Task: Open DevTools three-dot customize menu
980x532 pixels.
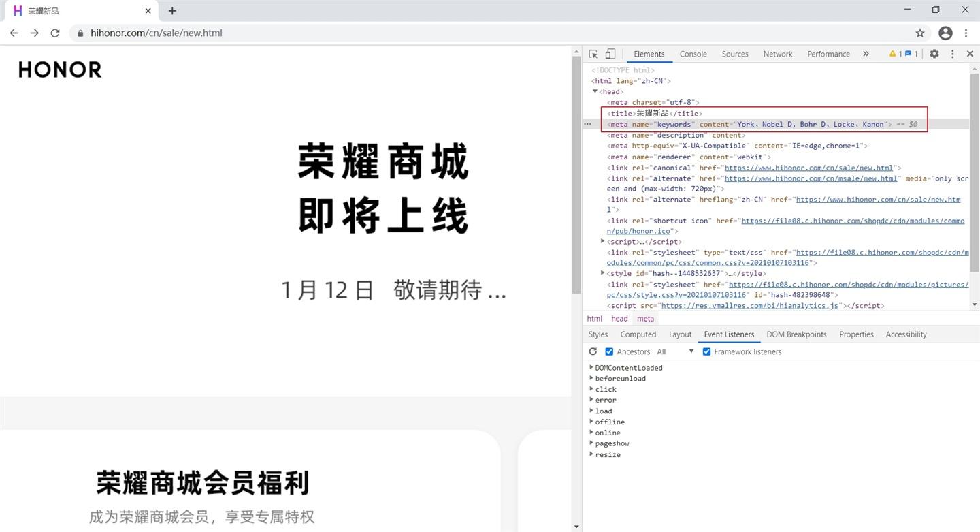Action: (952, 54)
